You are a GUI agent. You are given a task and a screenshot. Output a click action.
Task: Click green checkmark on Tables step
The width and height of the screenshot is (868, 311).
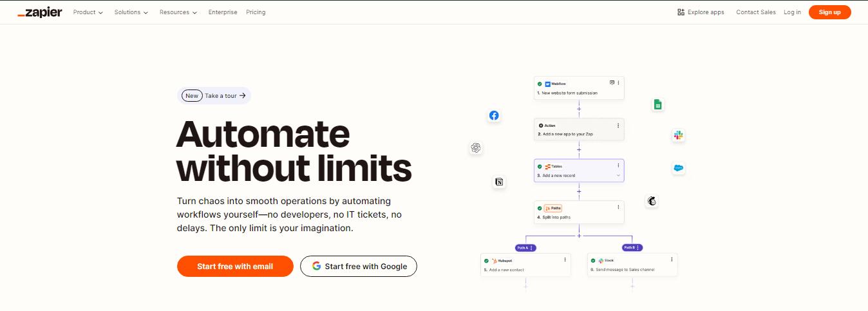pos(540,166)
